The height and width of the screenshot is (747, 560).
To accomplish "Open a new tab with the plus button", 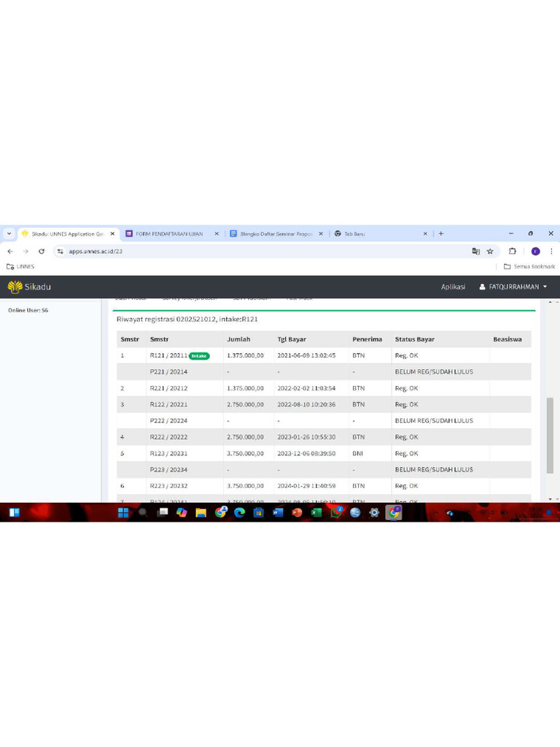I will click(x=441, y=233).
